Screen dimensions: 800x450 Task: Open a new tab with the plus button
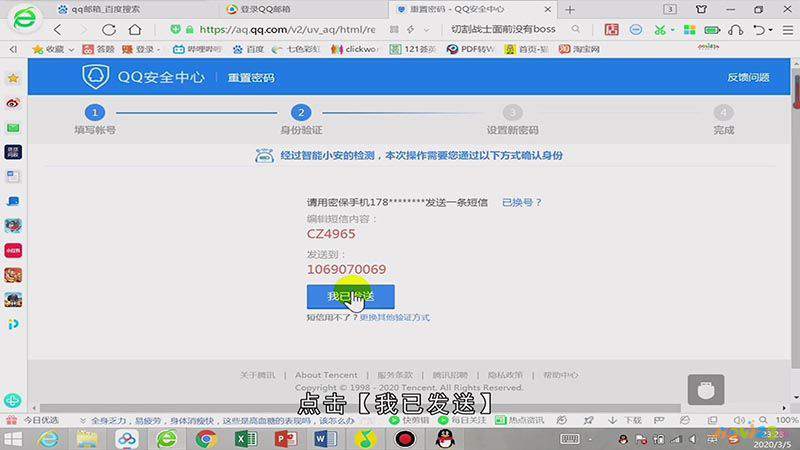coord(570,9)
